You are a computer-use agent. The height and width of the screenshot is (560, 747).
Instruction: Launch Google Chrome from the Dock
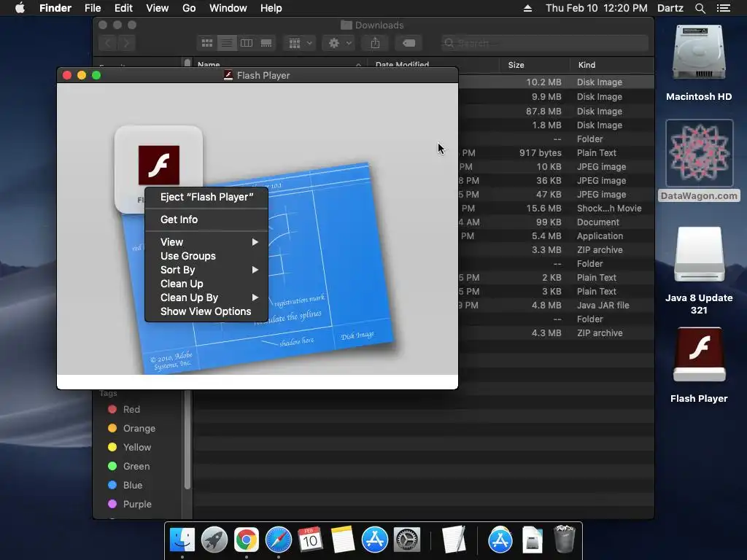[x=247, y=540]
